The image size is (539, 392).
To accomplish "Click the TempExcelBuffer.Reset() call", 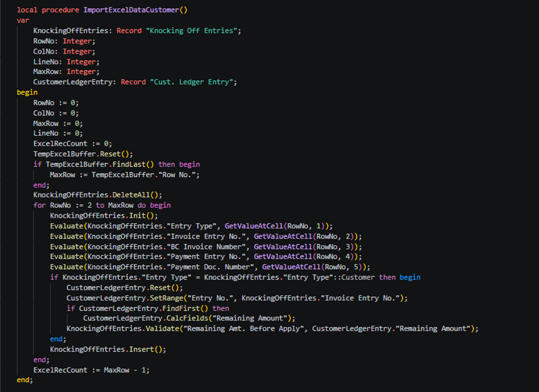I will [83, 154].
